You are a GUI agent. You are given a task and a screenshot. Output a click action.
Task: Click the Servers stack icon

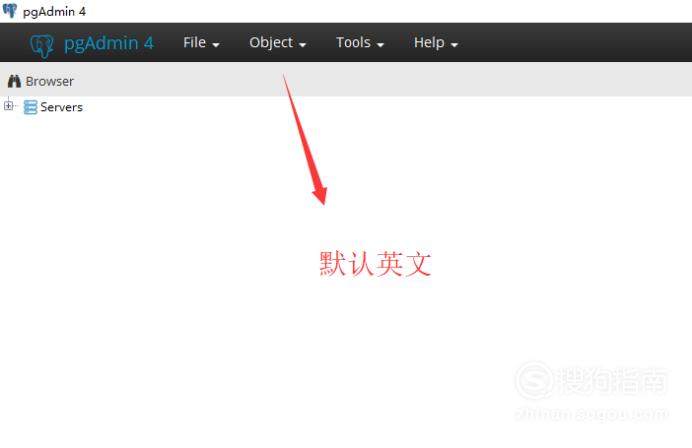point(30,107)
